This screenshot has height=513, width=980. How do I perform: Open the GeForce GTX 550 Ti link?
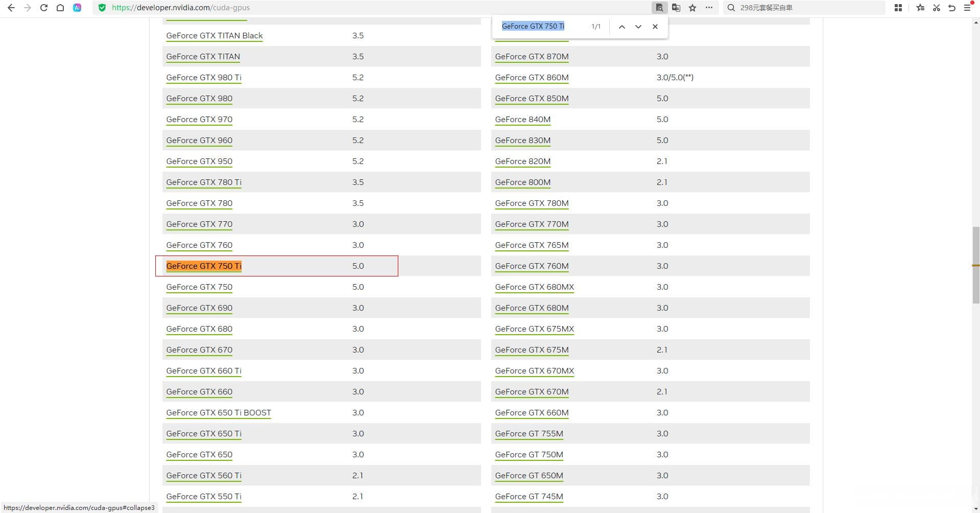(204, 496)
